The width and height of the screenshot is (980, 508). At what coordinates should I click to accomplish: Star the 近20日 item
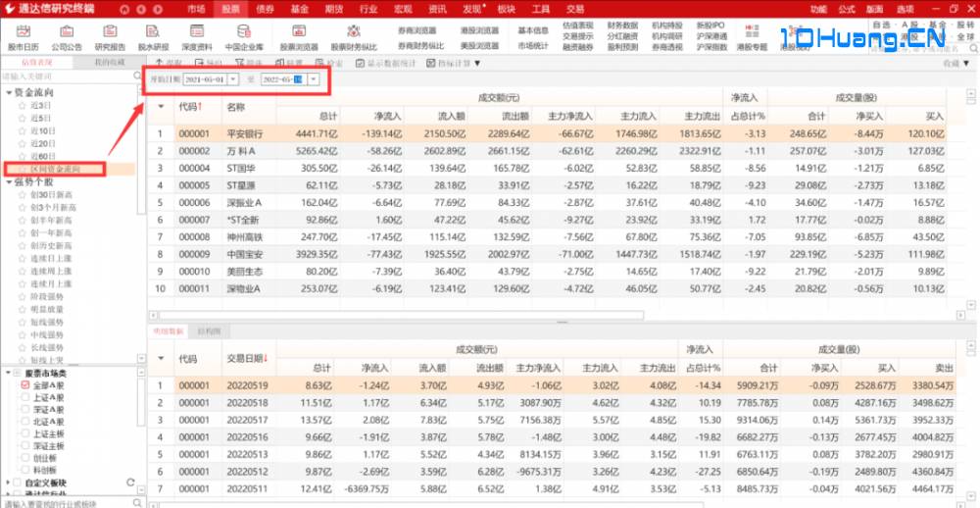tap(22, 143)
